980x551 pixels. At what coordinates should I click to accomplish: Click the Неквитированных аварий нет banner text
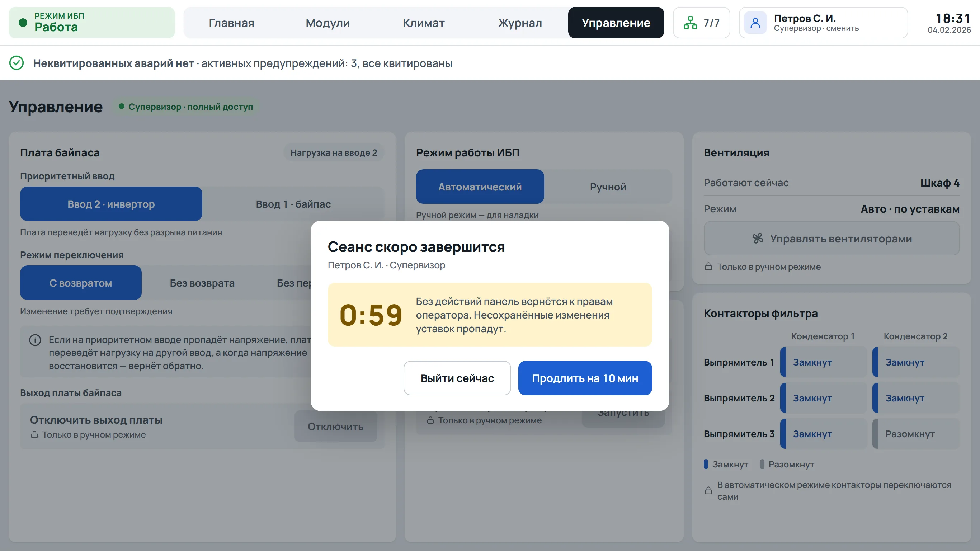pyautogui.click(x=113, y=63)
